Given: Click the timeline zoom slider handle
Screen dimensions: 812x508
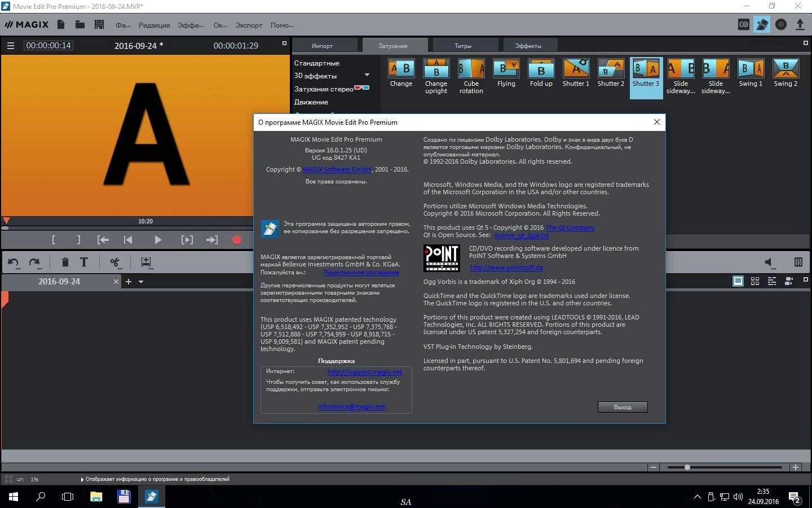Looking at the screenshot, I should [x=687, y=467].
